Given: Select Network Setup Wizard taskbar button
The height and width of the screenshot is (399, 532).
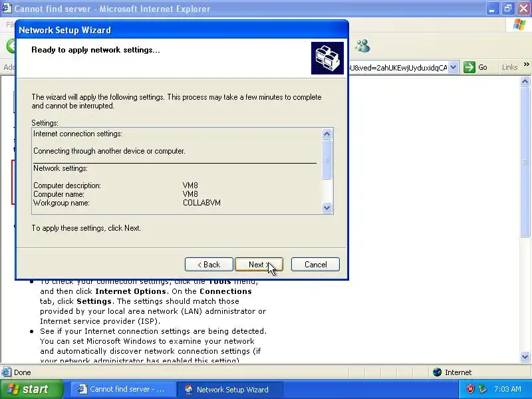Looking at the screenshot, I should click(x=230, y=389).
